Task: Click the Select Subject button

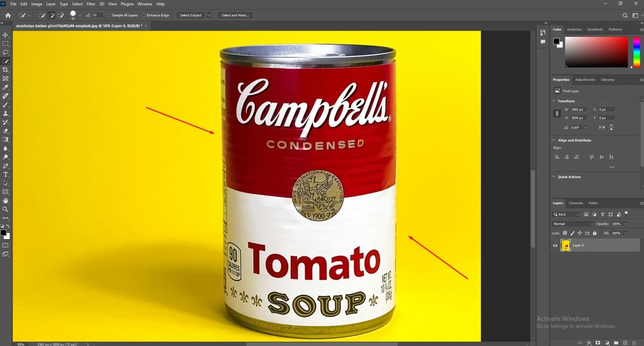Action: [191, 15]
